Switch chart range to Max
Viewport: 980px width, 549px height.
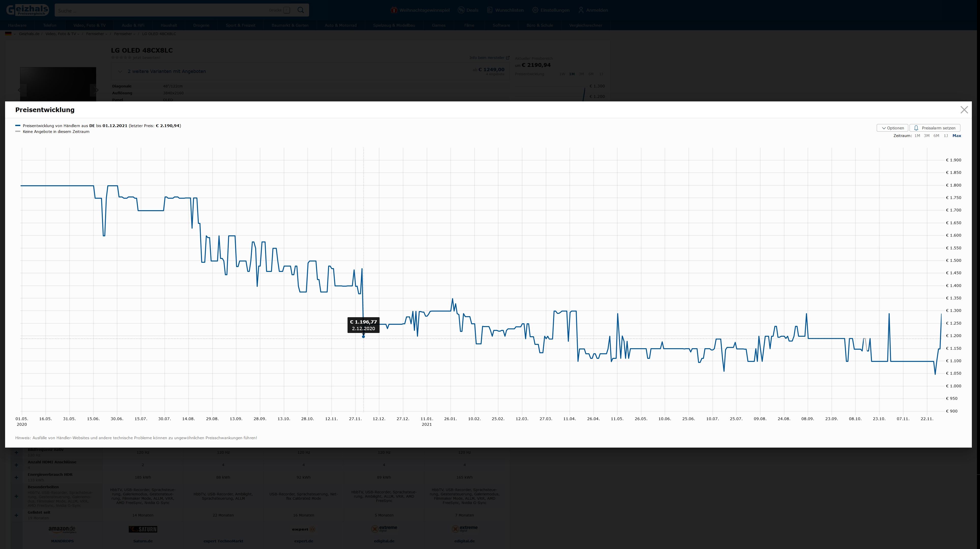(x=956, y=136)
